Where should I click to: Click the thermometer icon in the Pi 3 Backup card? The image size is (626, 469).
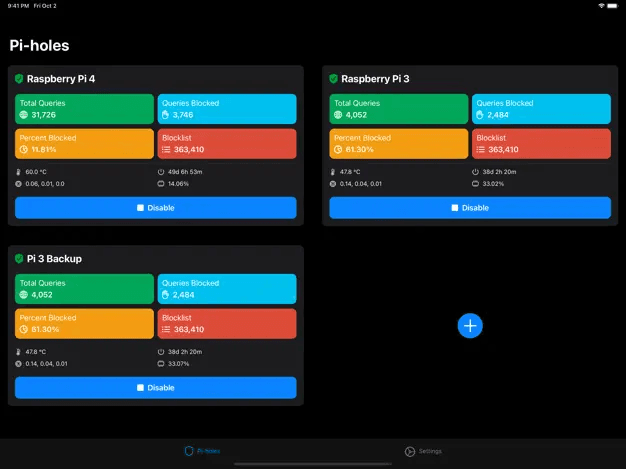(18, 352)
